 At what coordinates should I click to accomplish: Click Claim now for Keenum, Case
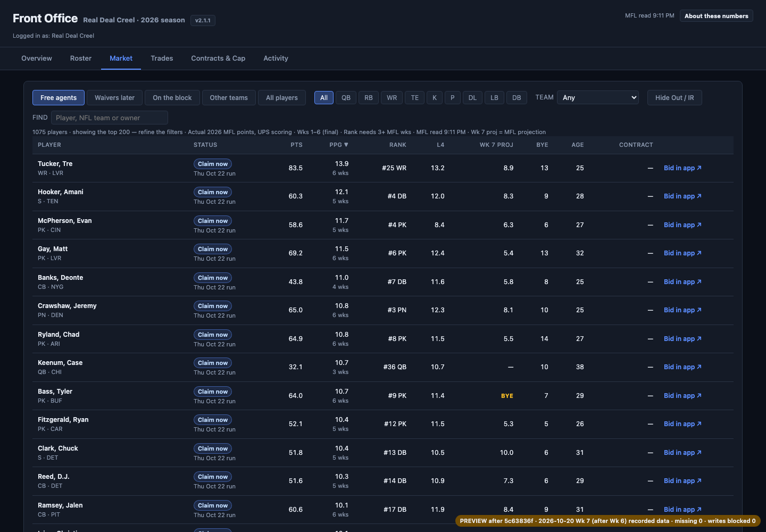pyautogui.click(x=213, y=363)
